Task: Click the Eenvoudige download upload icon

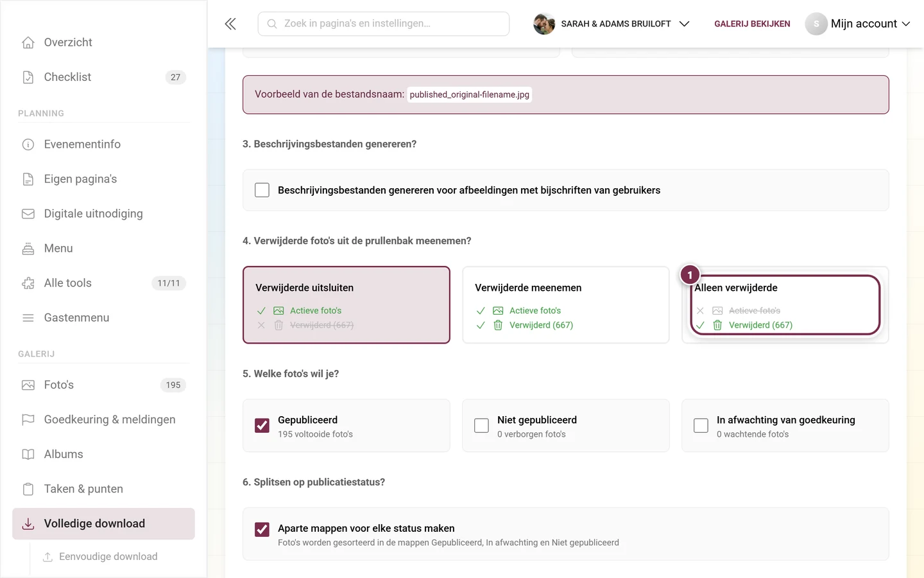Action: [x=47, y=557]
